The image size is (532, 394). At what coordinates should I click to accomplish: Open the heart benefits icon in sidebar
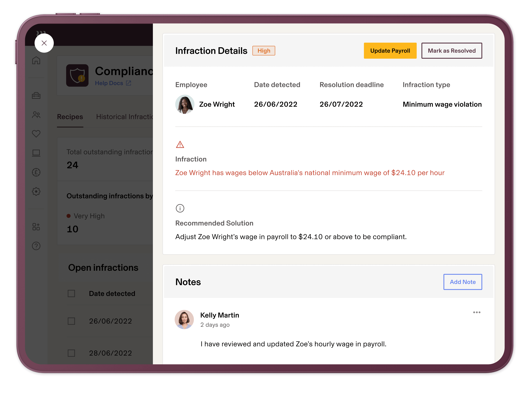pos(36,134)
